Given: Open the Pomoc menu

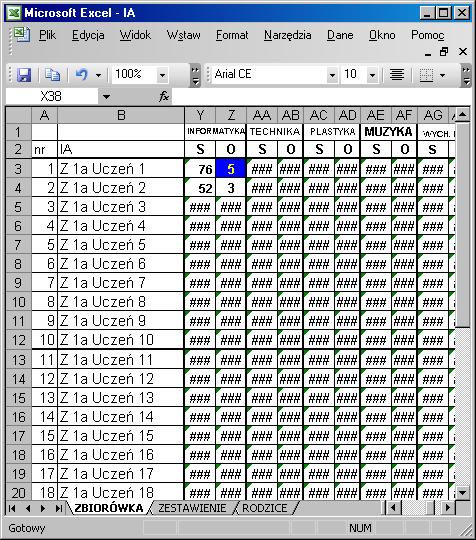Looking at the screenshot, I should pyautogui.click(x=427, y=35).
